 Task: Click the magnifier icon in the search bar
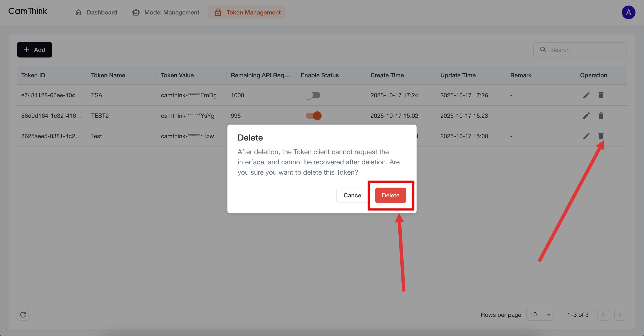click(543, 50)
